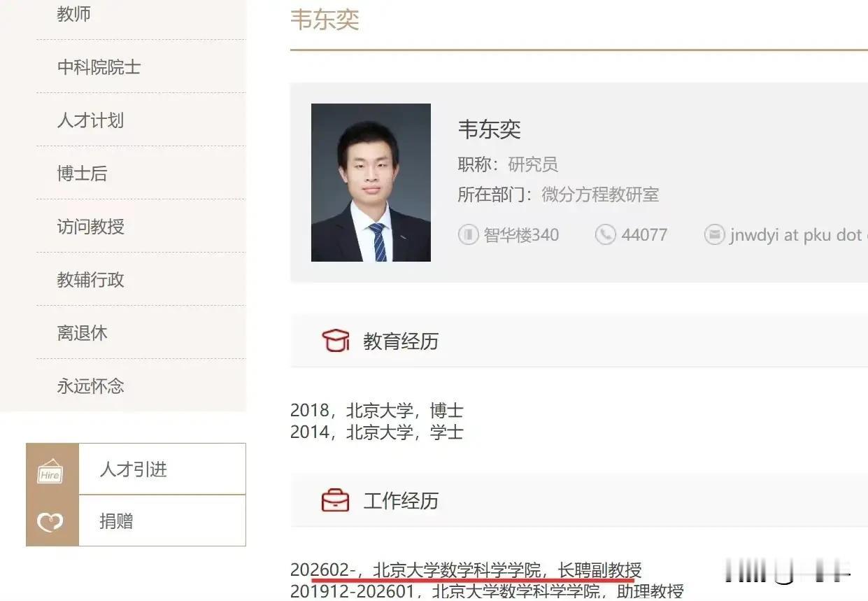Click the 工作经历 section heading
This screenshot has height=601, width=868.
click(401, 501)
